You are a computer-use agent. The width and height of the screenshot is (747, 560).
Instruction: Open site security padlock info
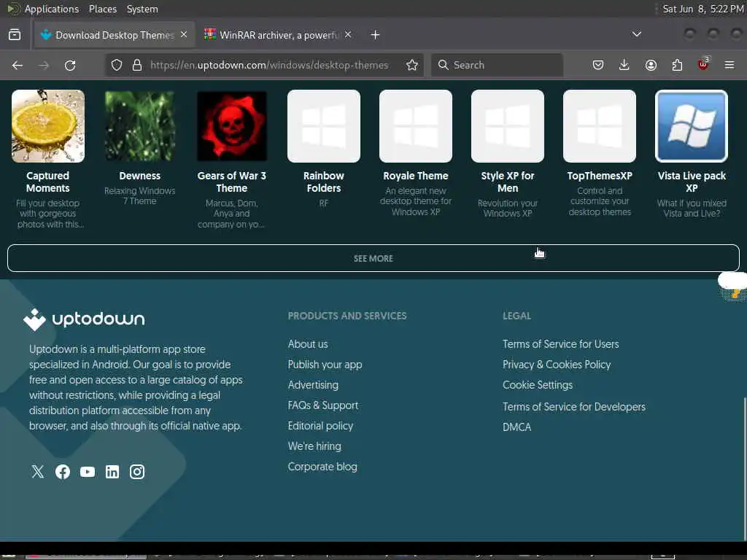click(137, 65)
